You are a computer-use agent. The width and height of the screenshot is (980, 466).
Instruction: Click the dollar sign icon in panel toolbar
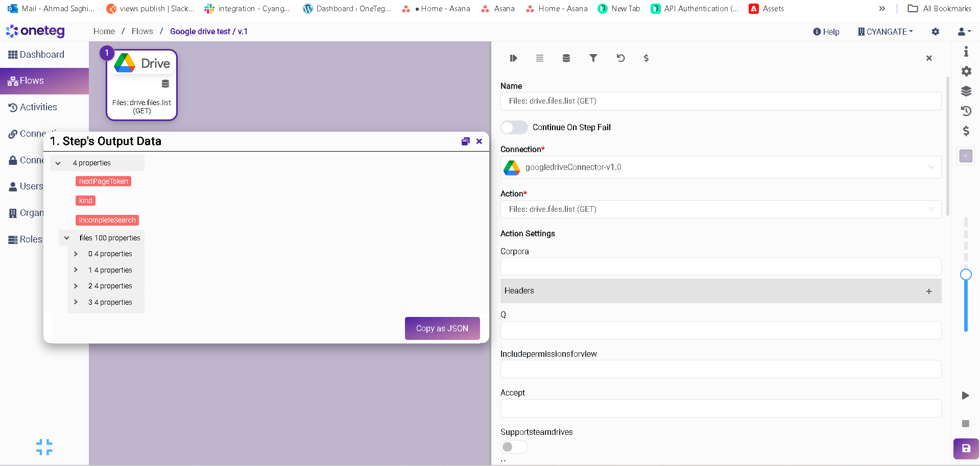pyautogui.click(x=646, y=58)
